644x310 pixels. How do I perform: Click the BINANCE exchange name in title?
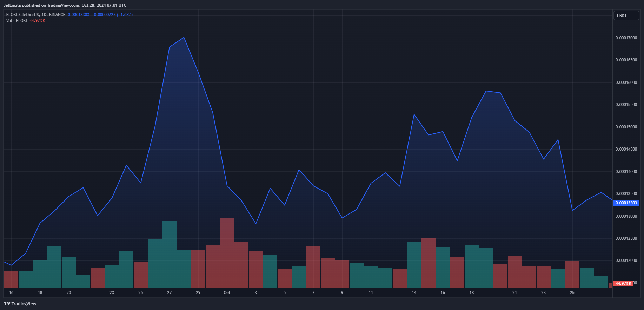point(57,15)
